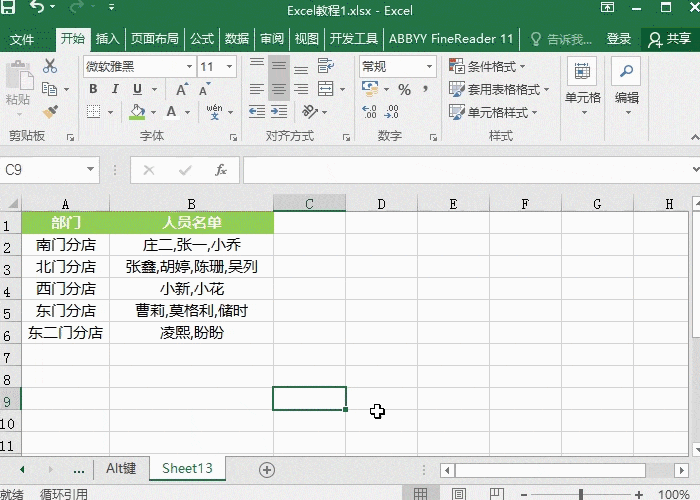Open Font dialog launcher in 字体 group
The image size is (700, 500).
point(233,138)
